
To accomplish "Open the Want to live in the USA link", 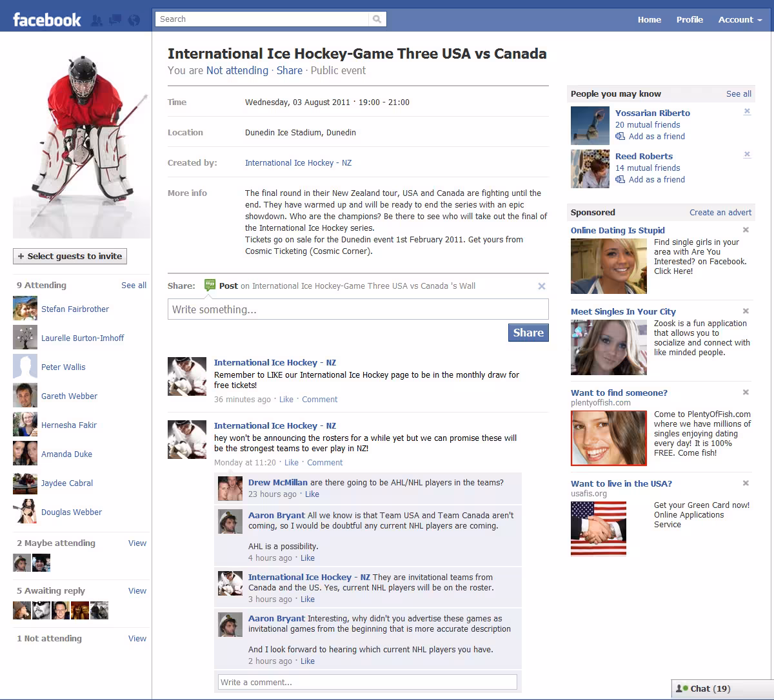I will pos(621,483).
